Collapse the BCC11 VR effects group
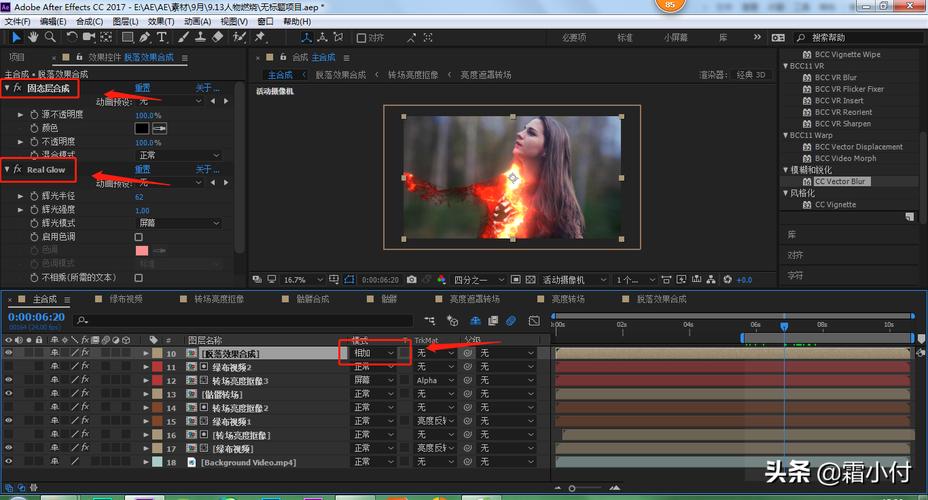 pyautogui.click(x=786, y=66)
